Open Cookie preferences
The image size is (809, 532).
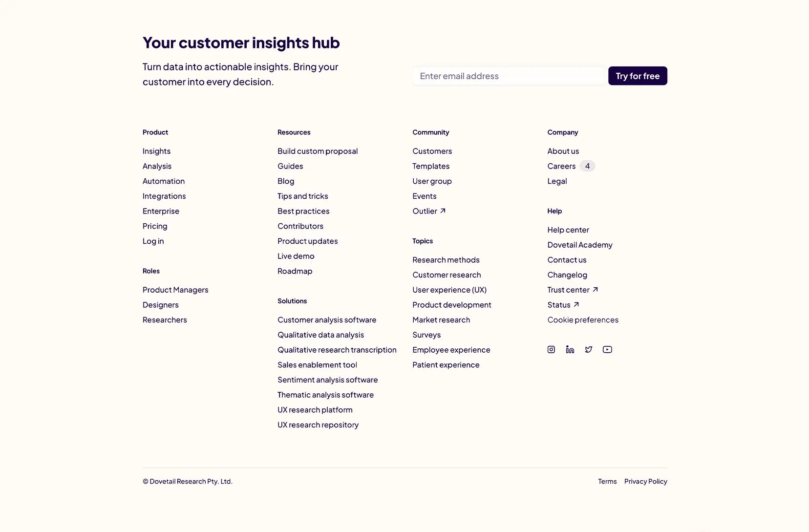(583, 320)
